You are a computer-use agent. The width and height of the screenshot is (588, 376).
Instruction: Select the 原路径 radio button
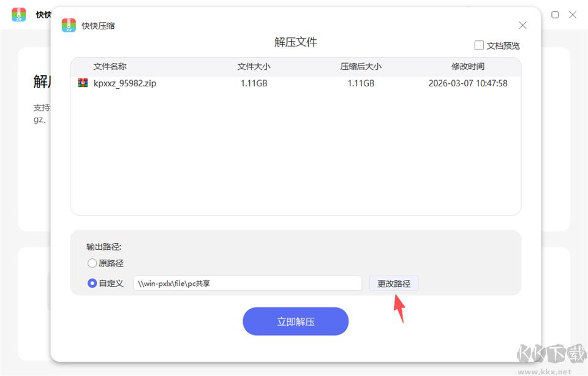tap(92, 263)
